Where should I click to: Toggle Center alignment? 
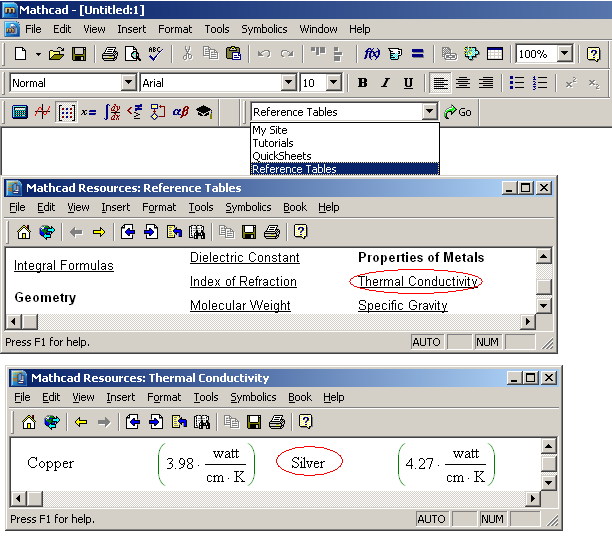click(x=463, y=83)
